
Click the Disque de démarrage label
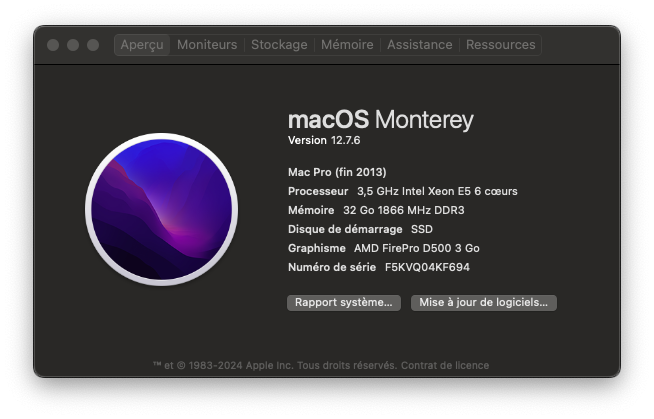(345, 229)
